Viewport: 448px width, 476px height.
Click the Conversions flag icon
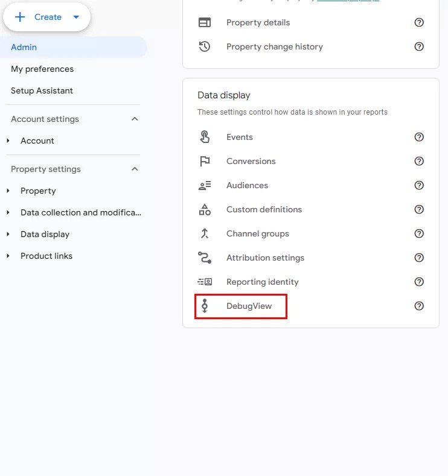(x=205, y=161)
